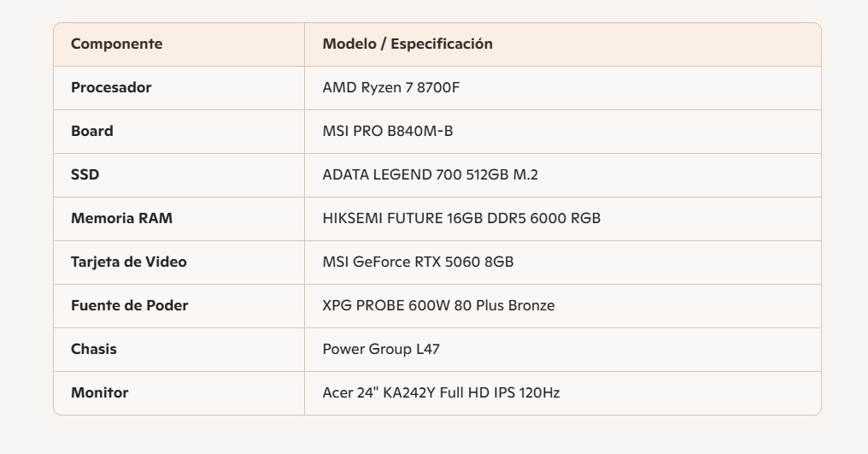Select the Fuente de Poder label
Image resolution: width=868 pixels, height=454 pixels.
point(130,306)
